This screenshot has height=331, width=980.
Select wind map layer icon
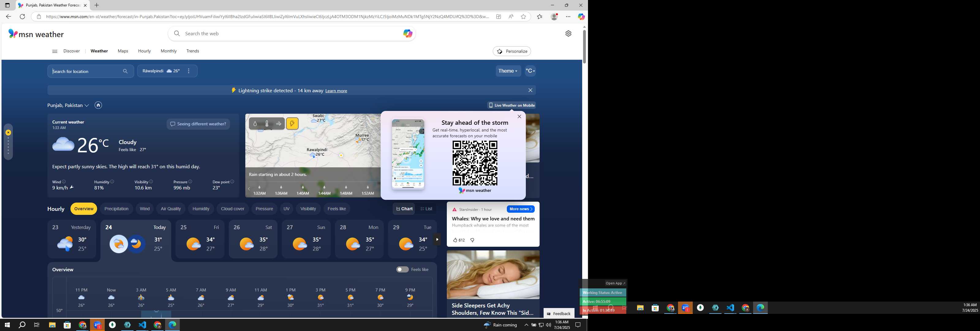click(x=278, y=124)
